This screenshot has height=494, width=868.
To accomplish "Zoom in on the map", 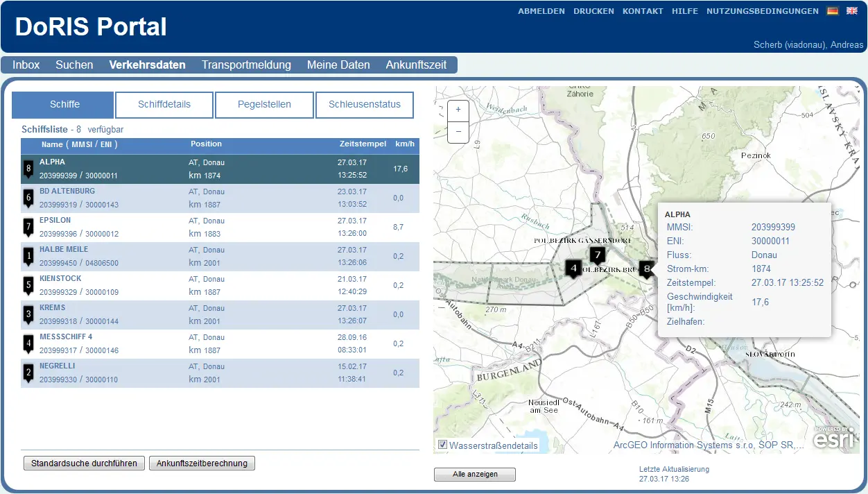I will click(458, 110).
